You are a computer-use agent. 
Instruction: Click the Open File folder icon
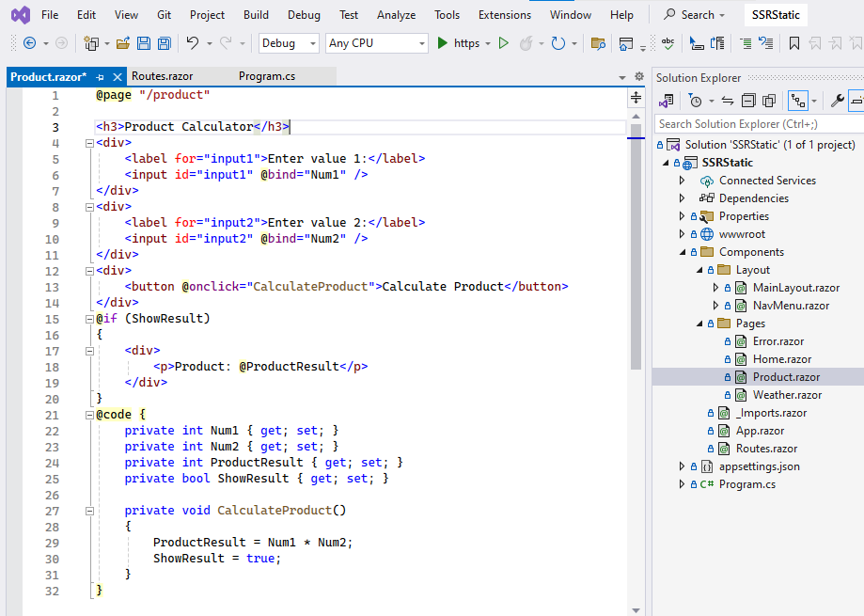123,43
